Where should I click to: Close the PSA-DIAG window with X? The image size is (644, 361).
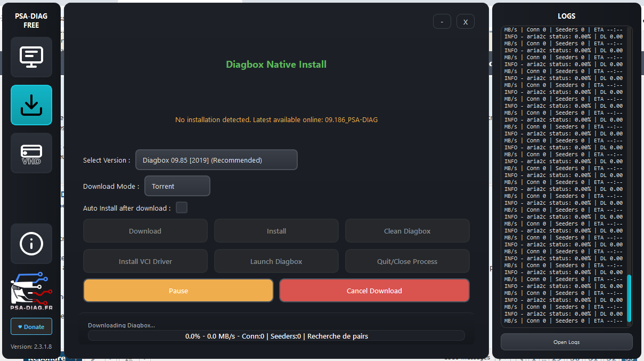[x=466, y=21]
